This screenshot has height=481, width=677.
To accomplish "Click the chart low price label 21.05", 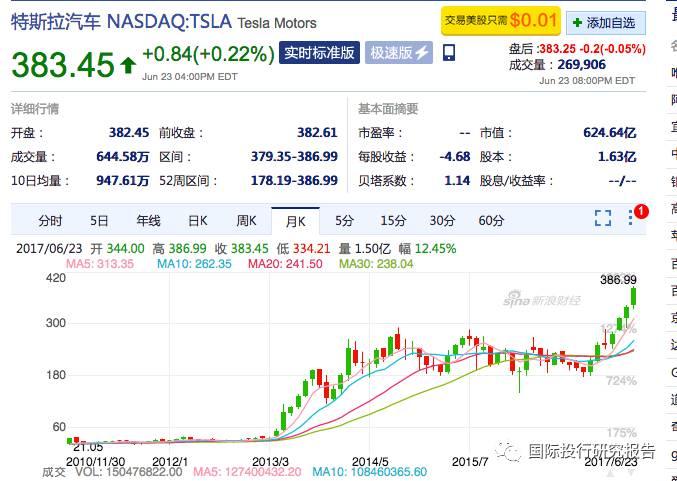I will click(x=88, y=447).
